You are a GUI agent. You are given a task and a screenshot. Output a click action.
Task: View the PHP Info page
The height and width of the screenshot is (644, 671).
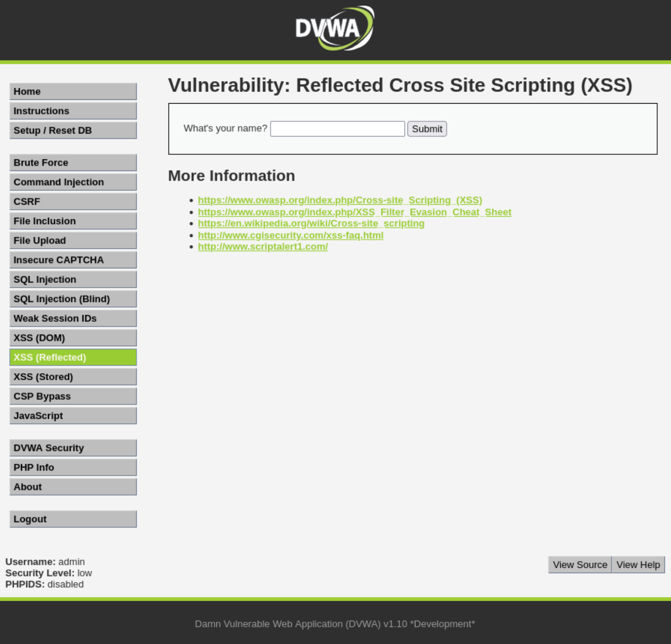73,468
